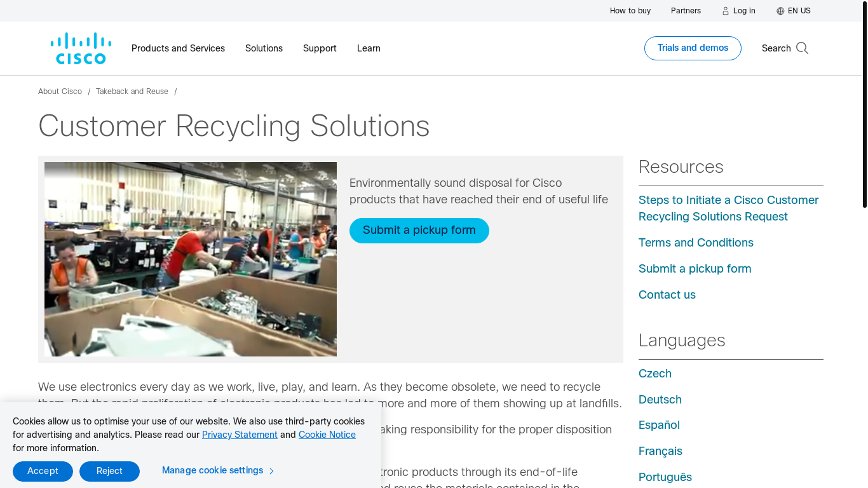Click the blue Submit a pickup form button
Screen dimensions: 868x488
tap(419, 231)
